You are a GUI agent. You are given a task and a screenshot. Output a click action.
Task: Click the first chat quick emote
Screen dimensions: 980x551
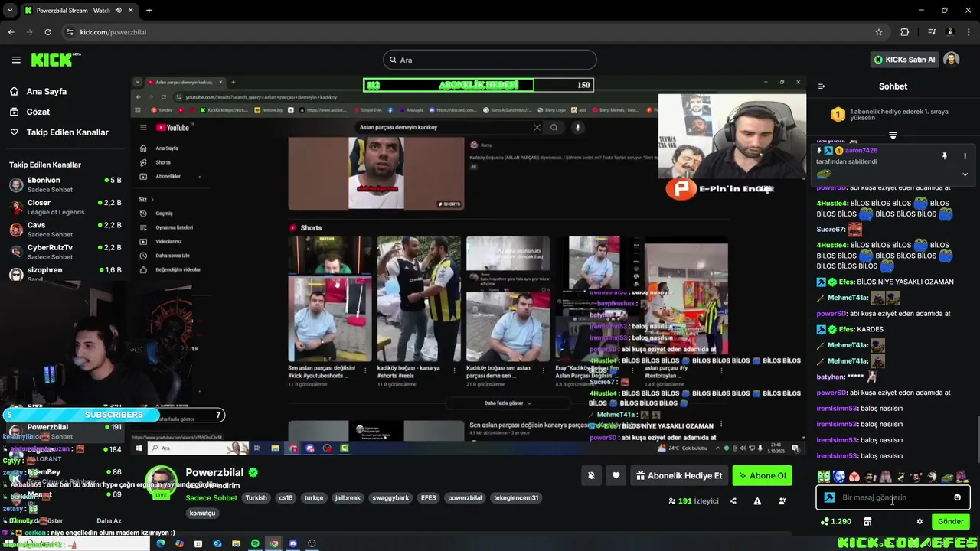(x=823, y=477)
